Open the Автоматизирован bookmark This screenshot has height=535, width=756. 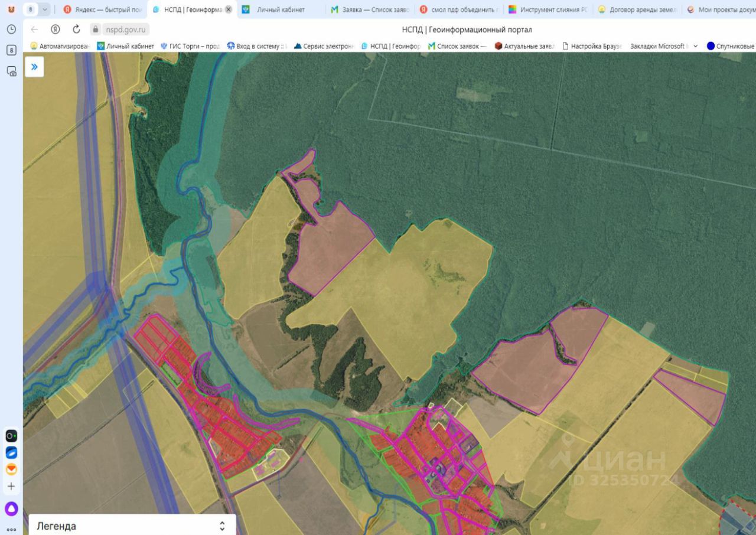click(60, 46)
